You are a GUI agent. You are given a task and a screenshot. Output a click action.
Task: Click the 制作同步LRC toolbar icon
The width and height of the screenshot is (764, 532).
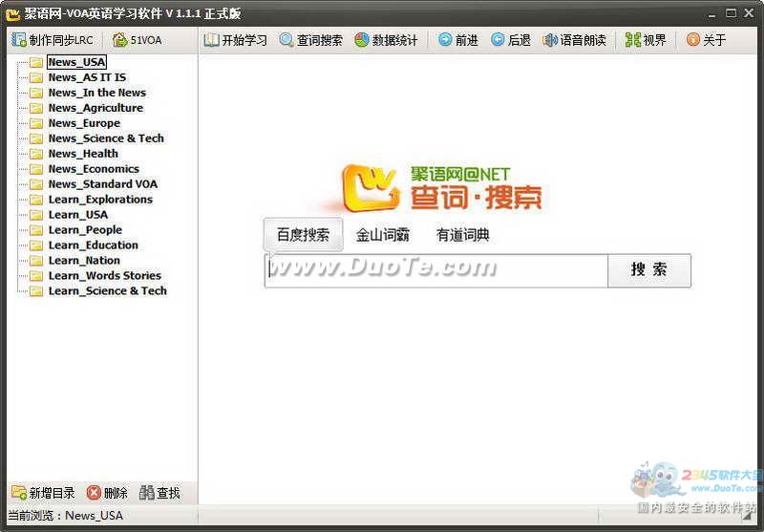point(18,40)
